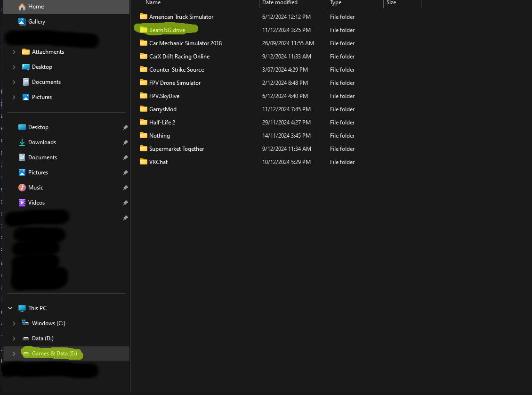Viewport: 532px width, 395px height.
Task: Click the folder icon beside VRChat
Action: pos(144,162)
